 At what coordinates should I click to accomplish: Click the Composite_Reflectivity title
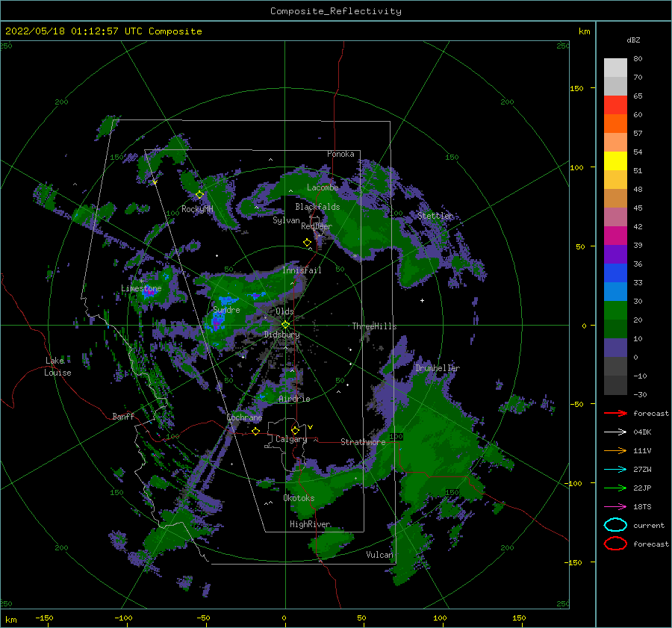click(x=336, y=11)
